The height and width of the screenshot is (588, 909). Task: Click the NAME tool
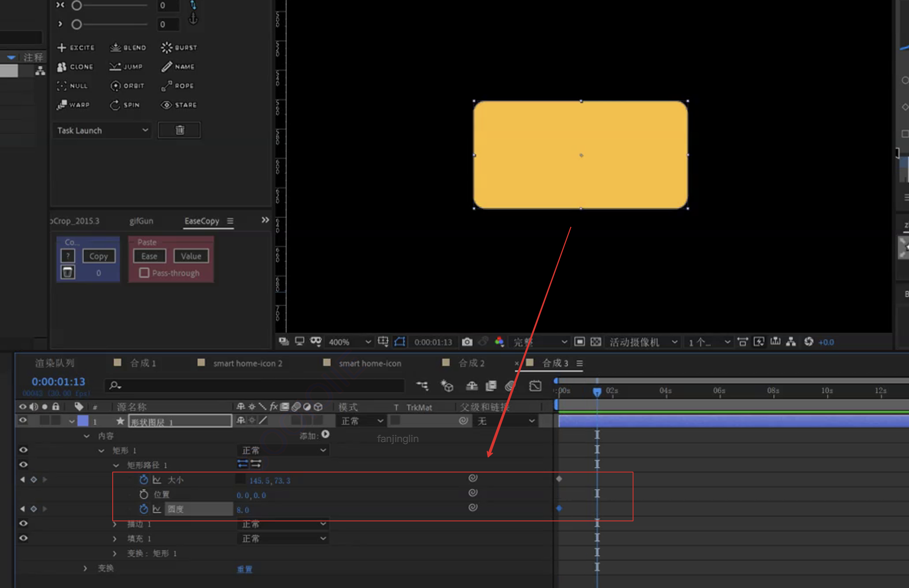(x=178, y=67)
